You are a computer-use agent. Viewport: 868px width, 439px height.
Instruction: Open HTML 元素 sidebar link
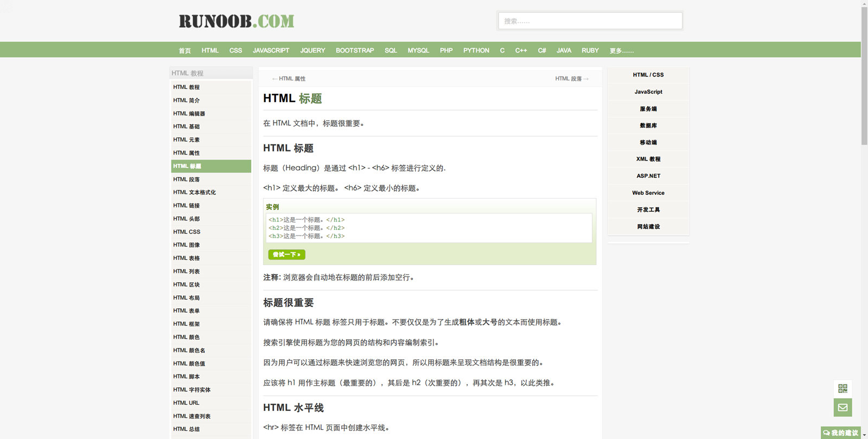point(211,139)
